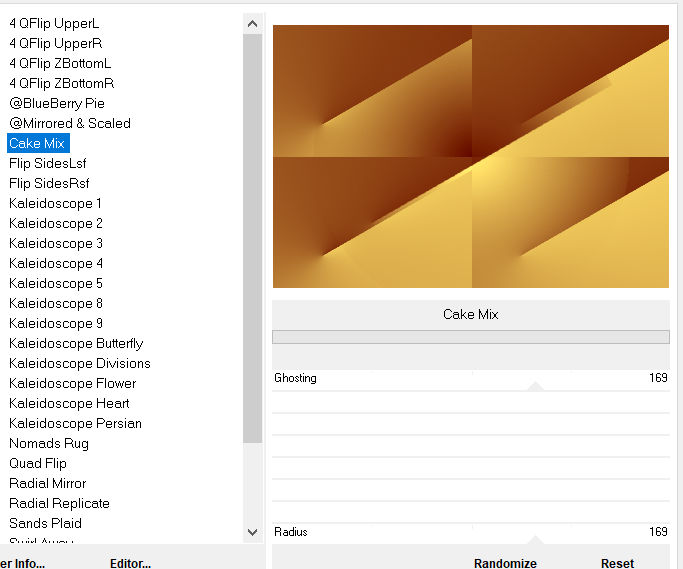
Task: Select the Kaleidoscope Butterfly filter
Action: 76,343
